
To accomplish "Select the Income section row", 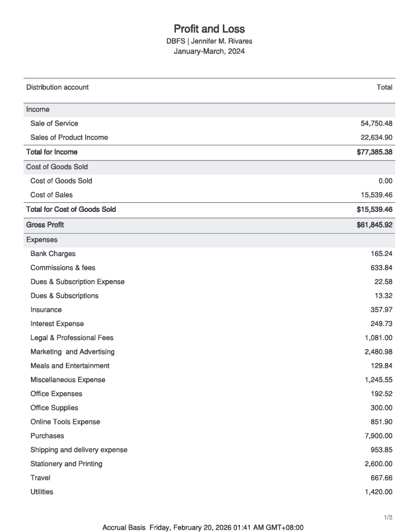I will point(209,109).
